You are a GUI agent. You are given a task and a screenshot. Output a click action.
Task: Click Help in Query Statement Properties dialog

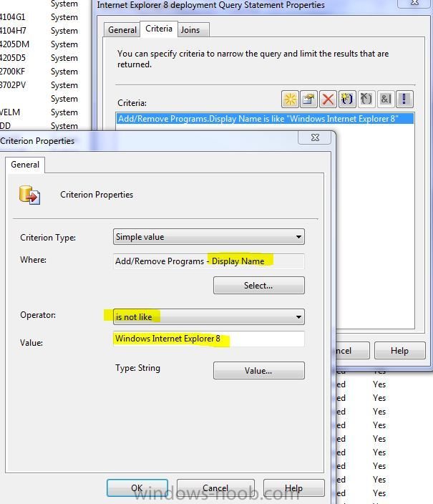[399, 350]
